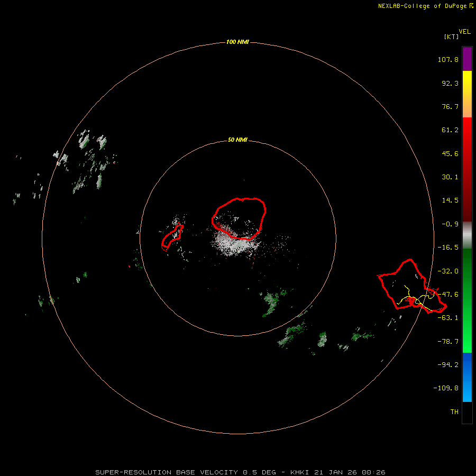The height and width of the screenshot is (476, 476).
Task: Click the 76.7 velocity scale value
Action: click(450, 106)
